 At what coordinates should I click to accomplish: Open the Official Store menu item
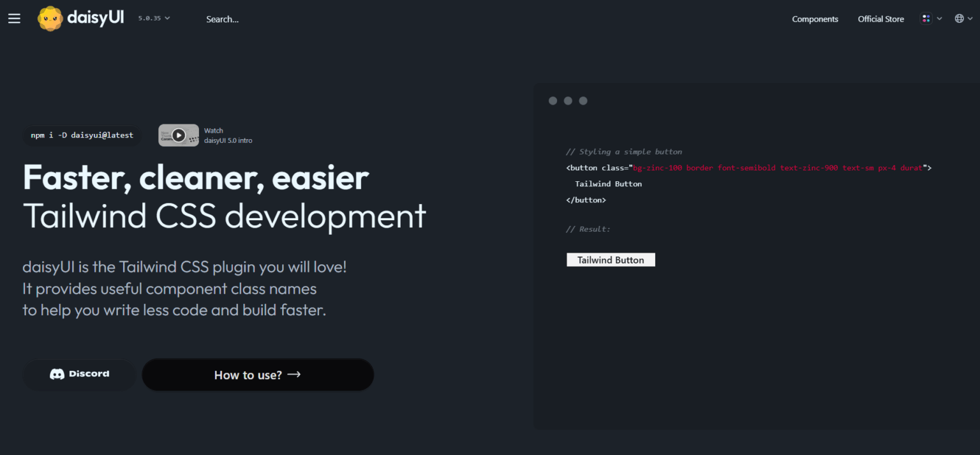pyautogui.click(x=880, y=19)
